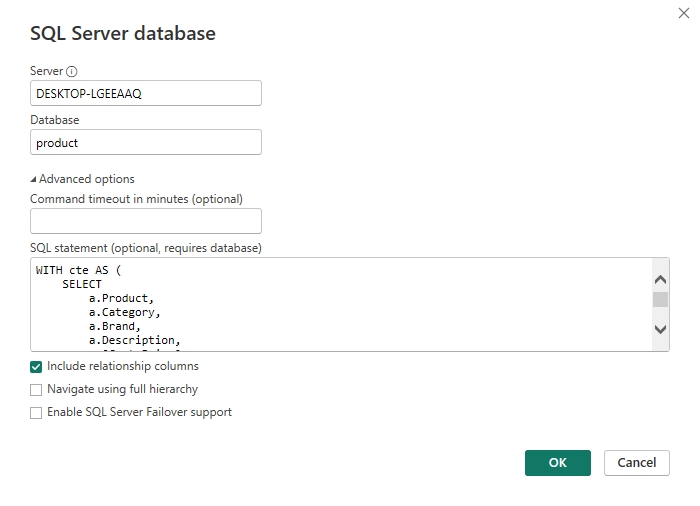This screenshot has height=506, width=700.
Task: Click the "a.Description," line in SQL
Action: click(x=134, y=340)
